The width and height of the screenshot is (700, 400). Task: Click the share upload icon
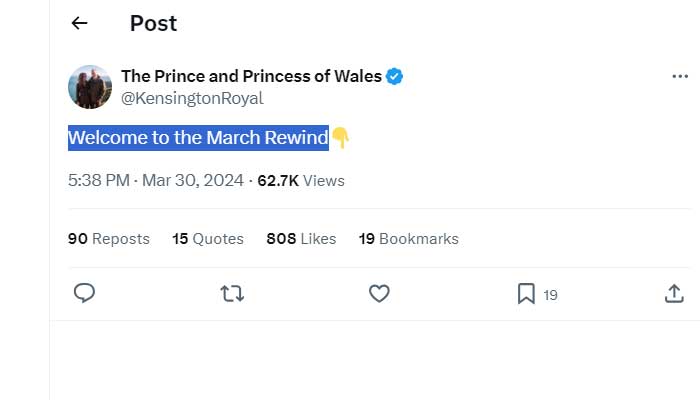(675, 293)
